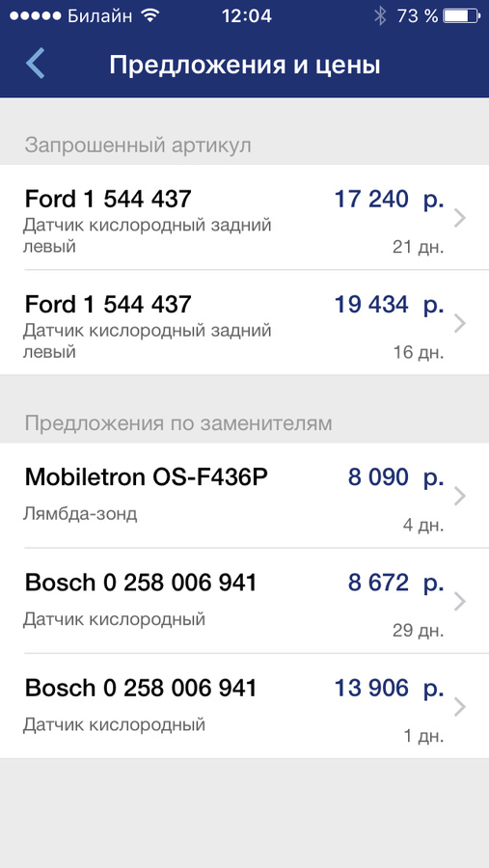Tap the Предложения и цены title
The width and height of the screenshot is (489, 868).
(244, 66)
